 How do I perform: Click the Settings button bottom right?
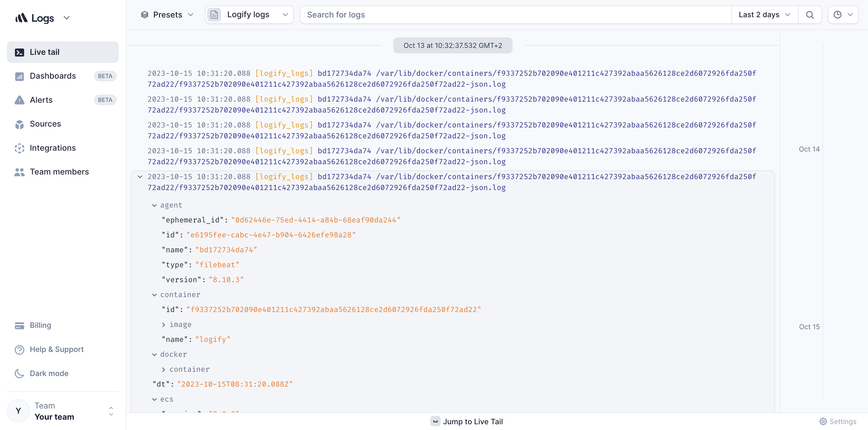tap(840, 422)
